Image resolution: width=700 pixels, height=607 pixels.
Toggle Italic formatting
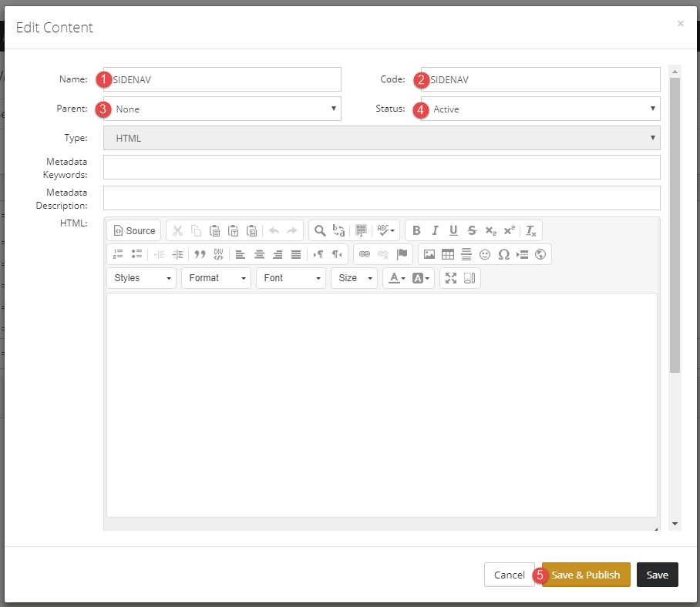[435, 230]
